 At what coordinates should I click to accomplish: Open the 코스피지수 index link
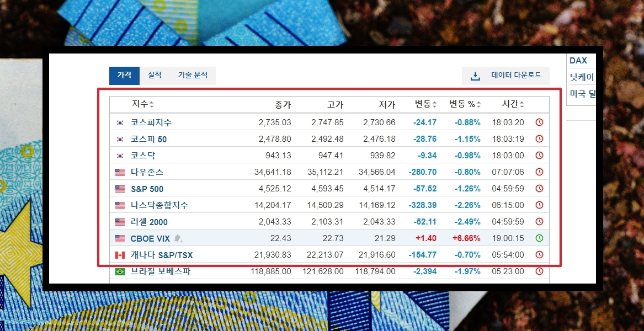point(151,122)
